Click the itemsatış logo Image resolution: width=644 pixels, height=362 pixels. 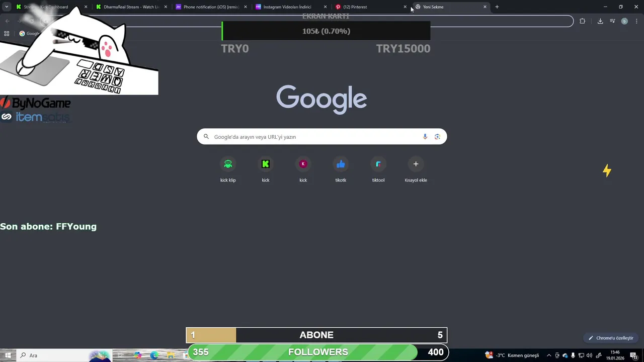[x=35, y=117]
